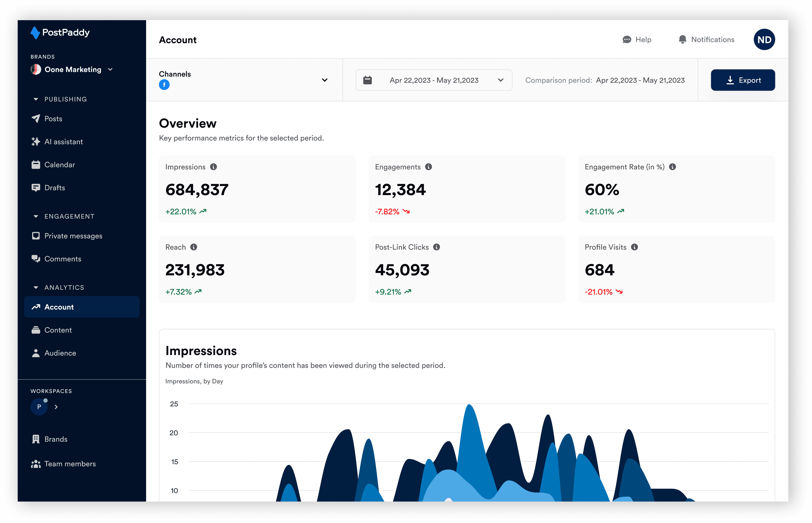Open the ND profile avatar
Viewport: 812px width, 523px height.
point(764,40)
